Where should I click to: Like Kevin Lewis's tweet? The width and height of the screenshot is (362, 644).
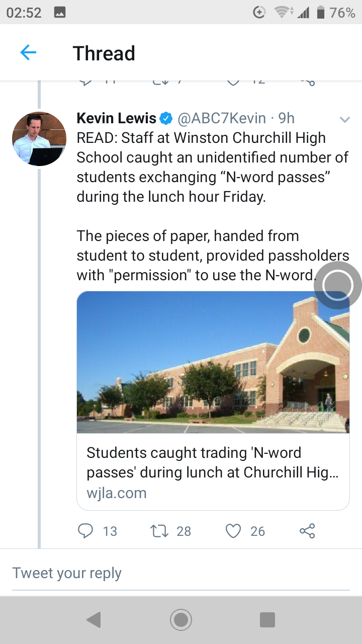pyautogui.click(x=233, y=531)
